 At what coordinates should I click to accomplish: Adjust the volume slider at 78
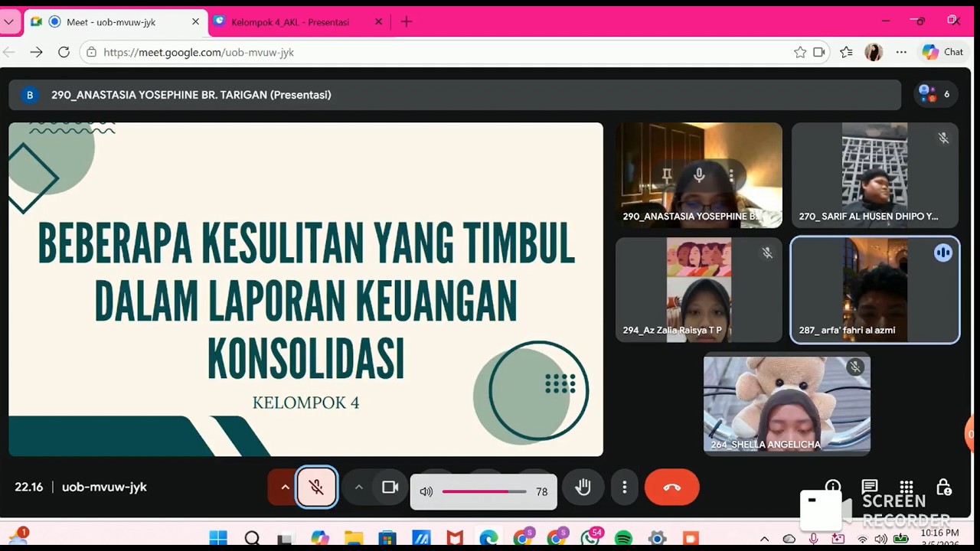(484, 491)
